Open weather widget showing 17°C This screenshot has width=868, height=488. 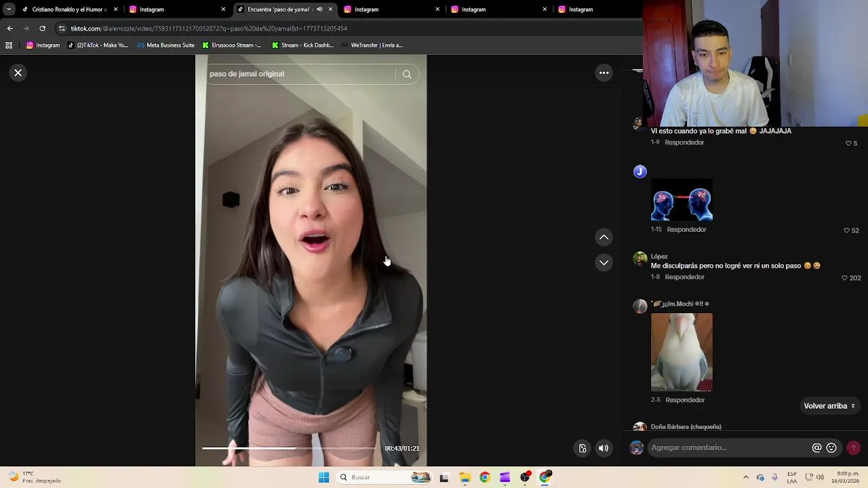34,477
